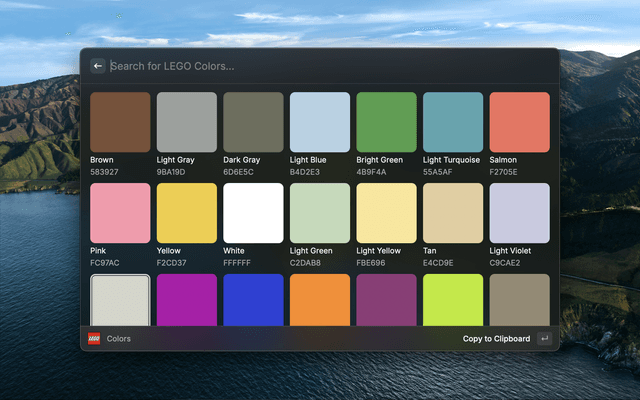
Task: Click the Search for LEGO Colors field
Action: coord(320,66)
